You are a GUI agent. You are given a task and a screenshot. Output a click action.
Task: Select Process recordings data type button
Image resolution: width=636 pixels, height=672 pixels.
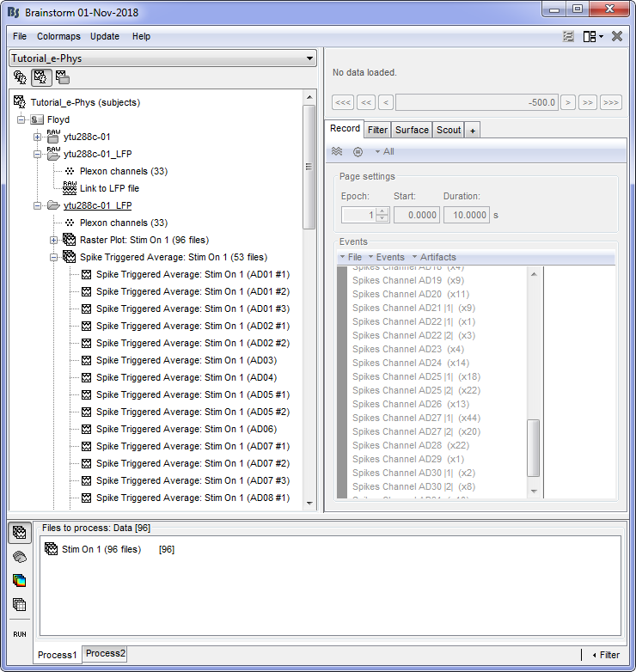pos(19,533)
